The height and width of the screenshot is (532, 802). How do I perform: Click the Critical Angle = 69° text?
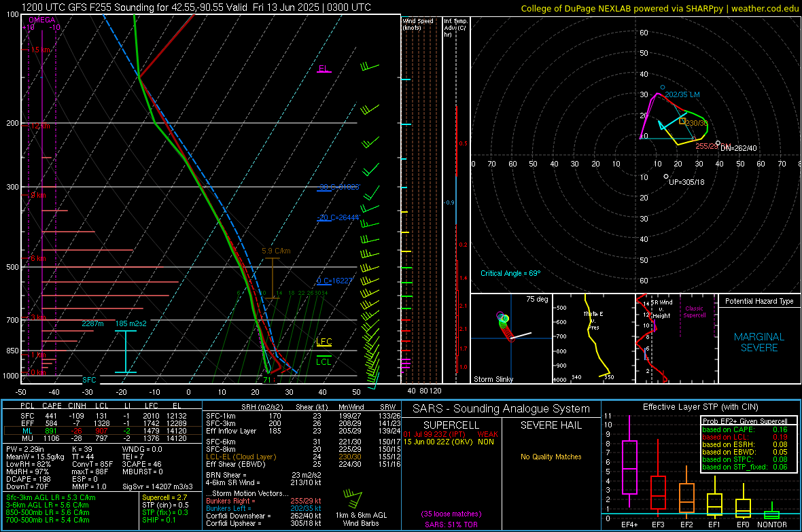pos(510,273)
